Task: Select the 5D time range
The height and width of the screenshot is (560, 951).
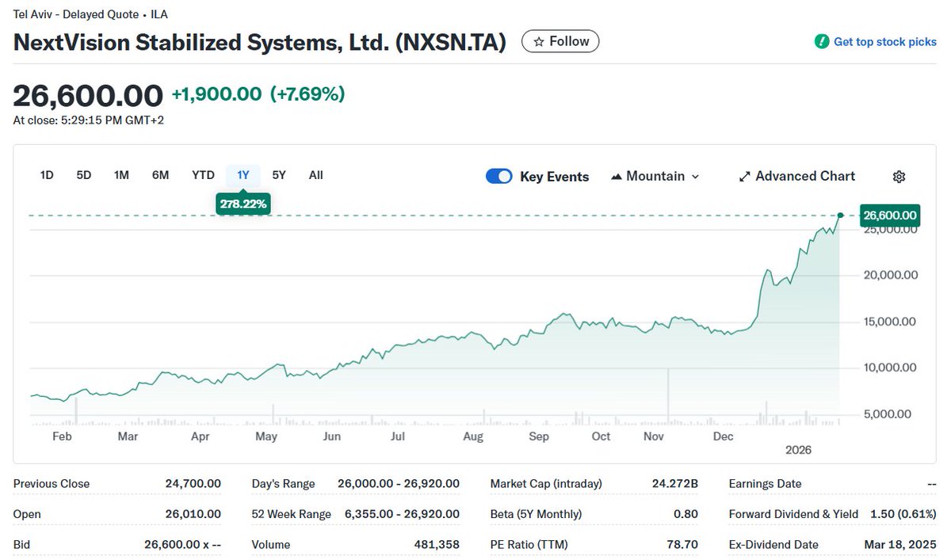Action: (x=84, y=175)
